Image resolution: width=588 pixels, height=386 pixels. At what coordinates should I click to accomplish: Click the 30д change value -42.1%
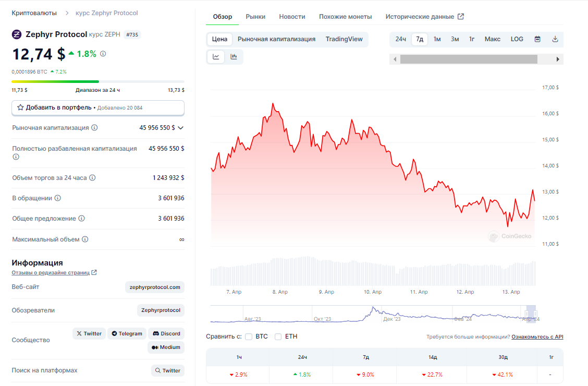[503, 375]
